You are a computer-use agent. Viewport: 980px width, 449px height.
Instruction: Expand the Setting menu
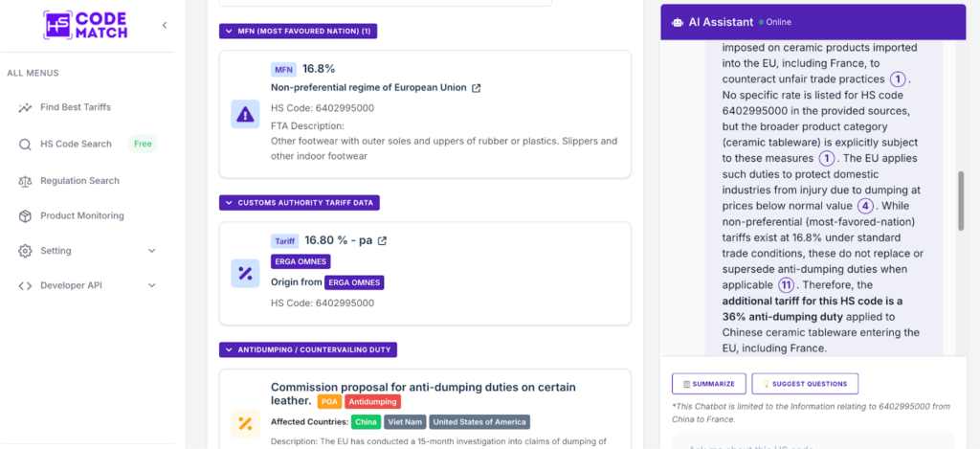click(152, 251)
